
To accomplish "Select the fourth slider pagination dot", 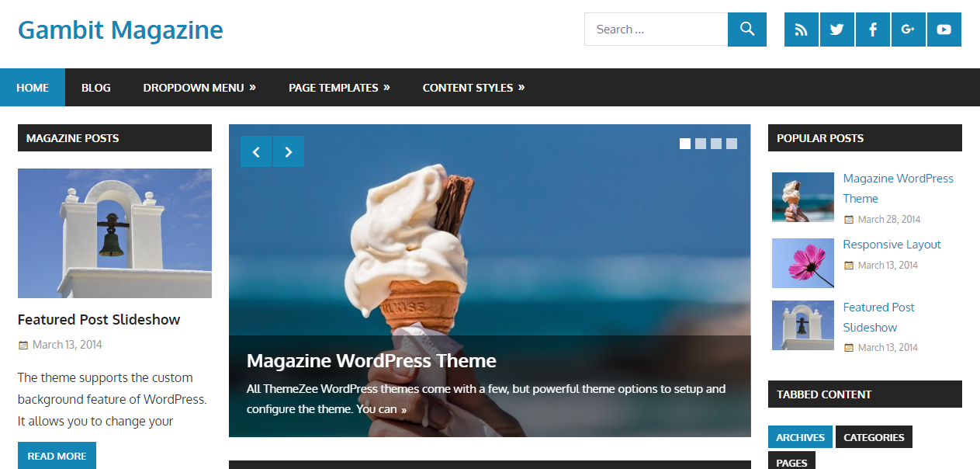I will click(732, 144).
